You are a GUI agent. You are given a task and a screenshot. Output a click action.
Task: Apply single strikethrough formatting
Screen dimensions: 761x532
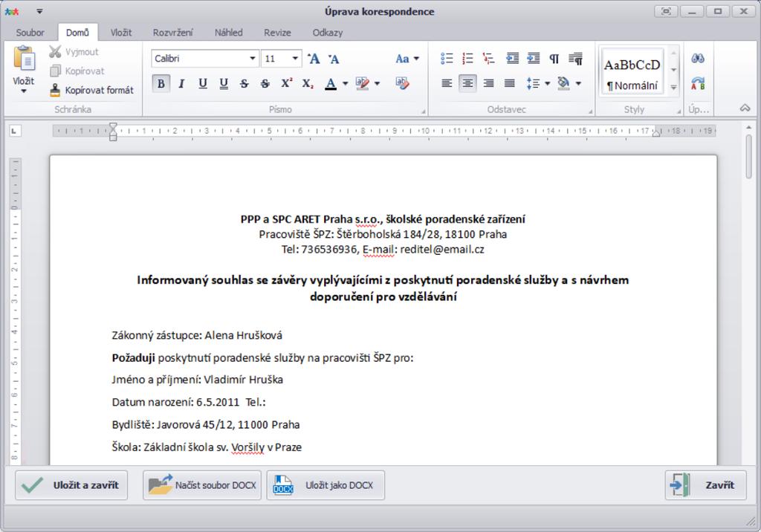[244, 83]
